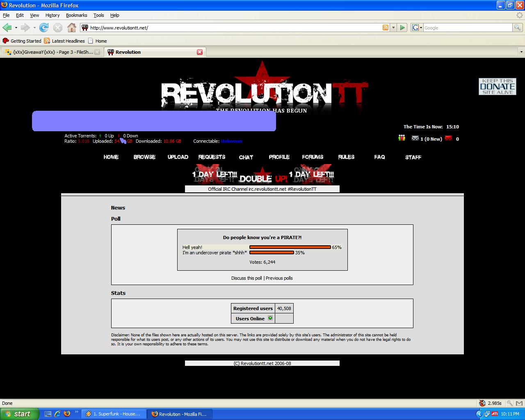This screenshot has height=420, width=525.
Task: Click the Discuss this poll link
Action: coord(247,278)
